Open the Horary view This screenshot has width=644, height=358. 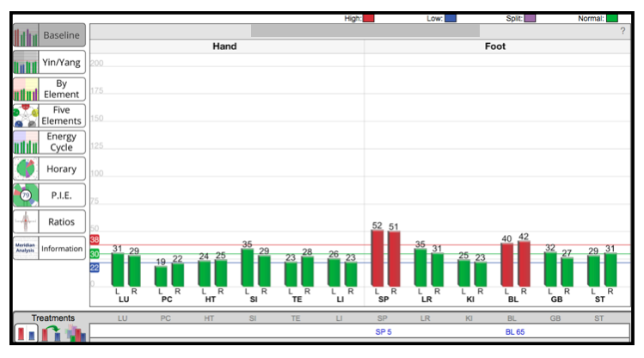(x=49, y=169)
